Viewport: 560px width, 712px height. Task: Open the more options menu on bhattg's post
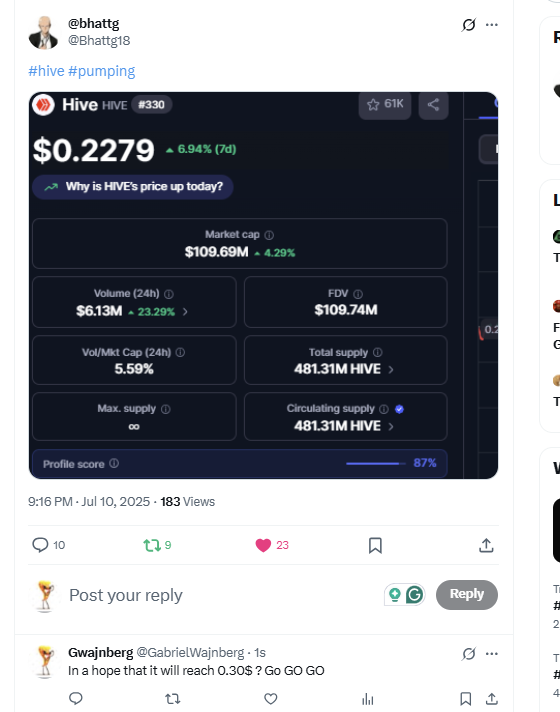(492, 25)
